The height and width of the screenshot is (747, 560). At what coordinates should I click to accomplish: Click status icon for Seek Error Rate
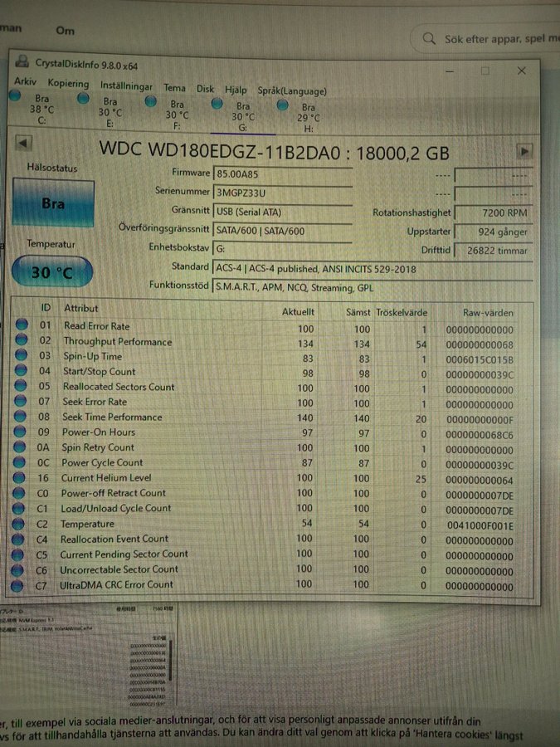(x=20, y=401)
